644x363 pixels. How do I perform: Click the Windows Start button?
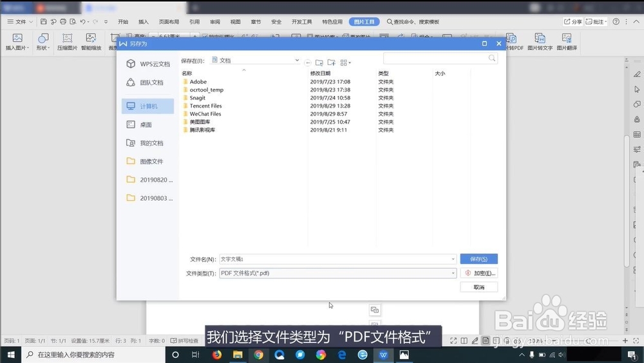click(x=11, y=355)
